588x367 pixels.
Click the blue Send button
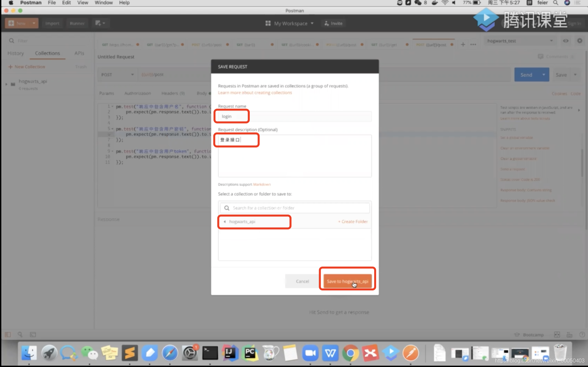pos(526,75)
